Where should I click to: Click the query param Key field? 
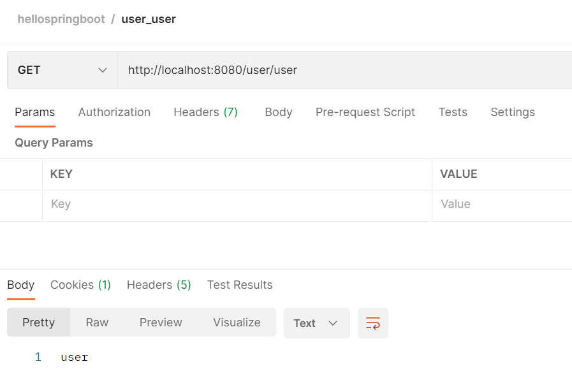[x=237, y=206]
